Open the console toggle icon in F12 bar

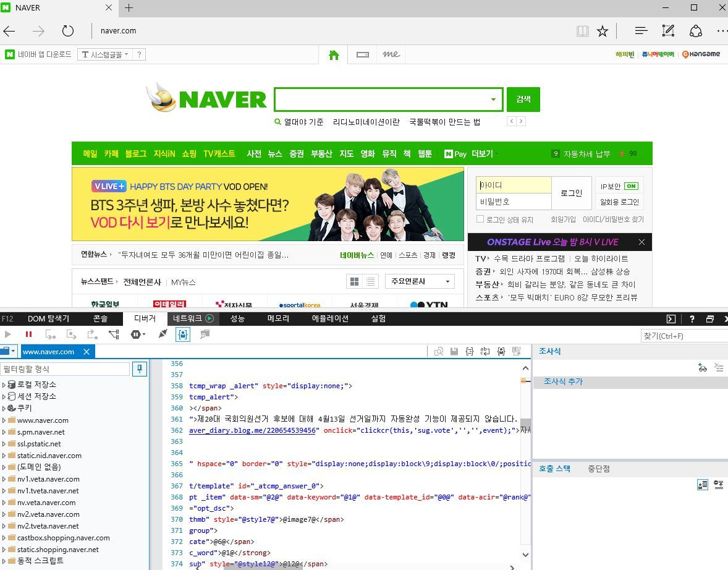[671, 318]
